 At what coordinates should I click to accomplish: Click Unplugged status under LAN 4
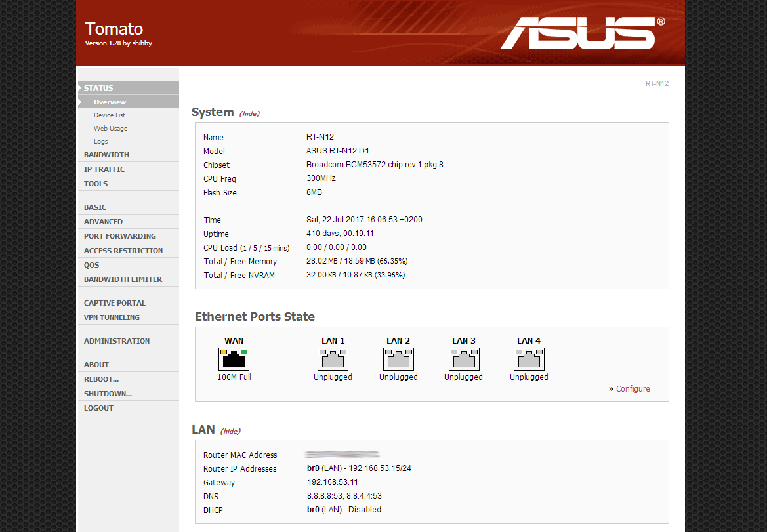point(529,377)
